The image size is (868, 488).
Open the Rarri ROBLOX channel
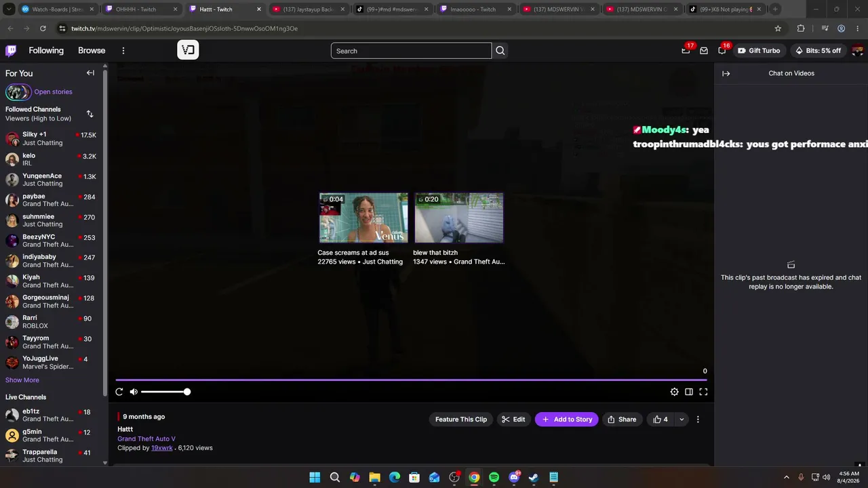[52, 322]
